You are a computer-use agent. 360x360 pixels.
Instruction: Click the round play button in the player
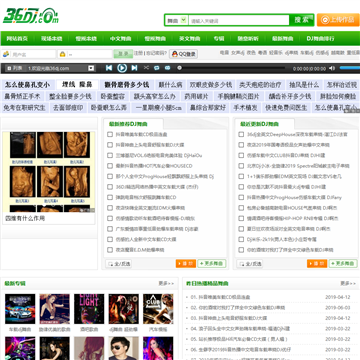pyautogui.click(x=122, y=68)
